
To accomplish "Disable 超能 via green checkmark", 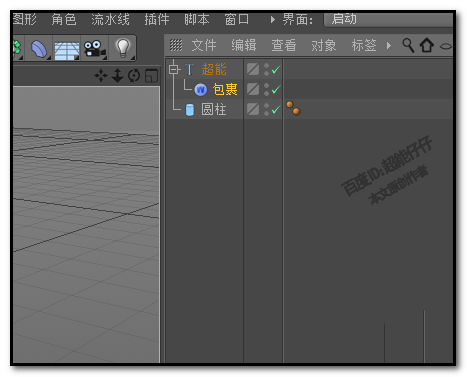I will click(276, 70).
